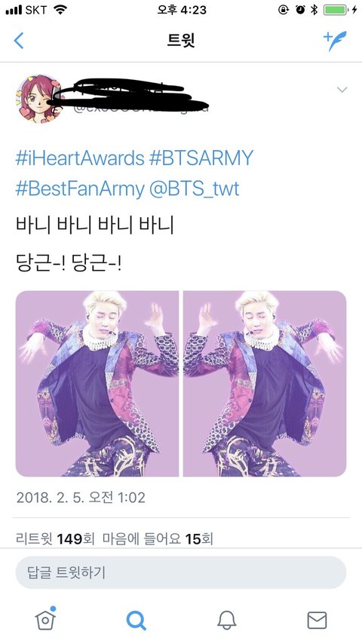
Task: View the right mirrored tweet photo
Action: coord(265,384)
